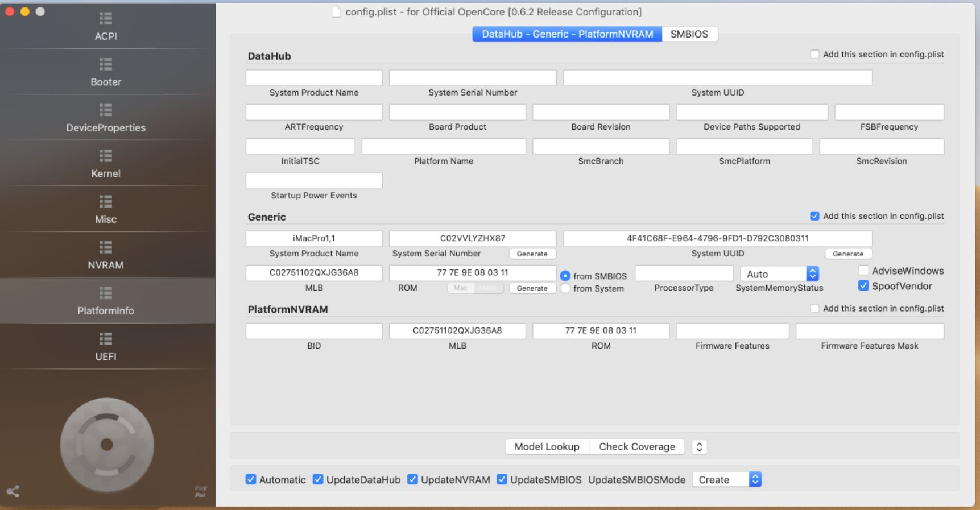Screen dimensions: 980x510
Task: Open the popup next to Check Coverage
Action: 699,447
